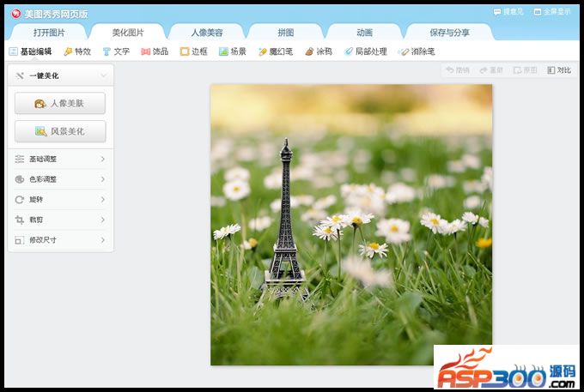Click the Eiffel Tower photo canvas

click(x=351, y=225)
